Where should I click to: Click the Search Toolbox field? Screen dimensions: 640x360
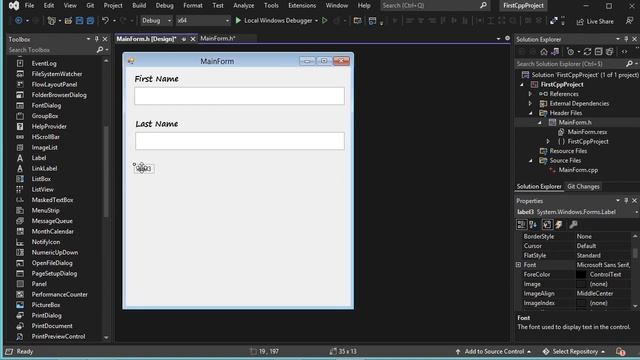[51, 50]
